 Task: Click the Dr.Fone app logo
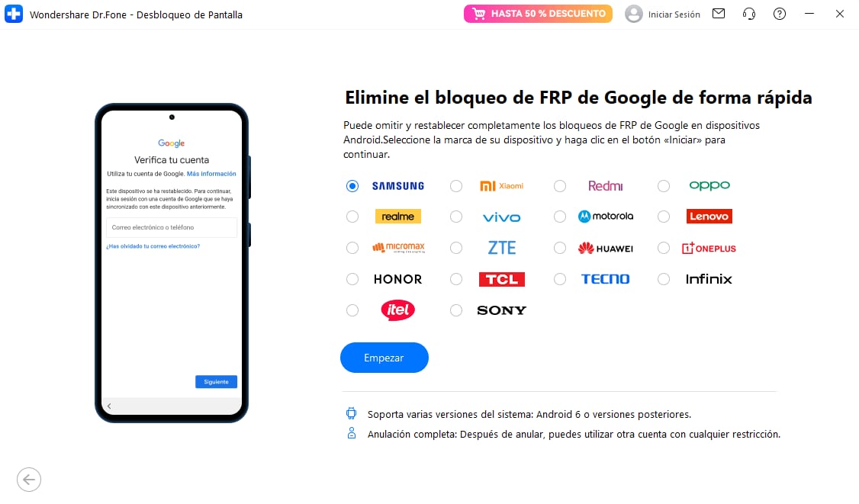[14, 14]
